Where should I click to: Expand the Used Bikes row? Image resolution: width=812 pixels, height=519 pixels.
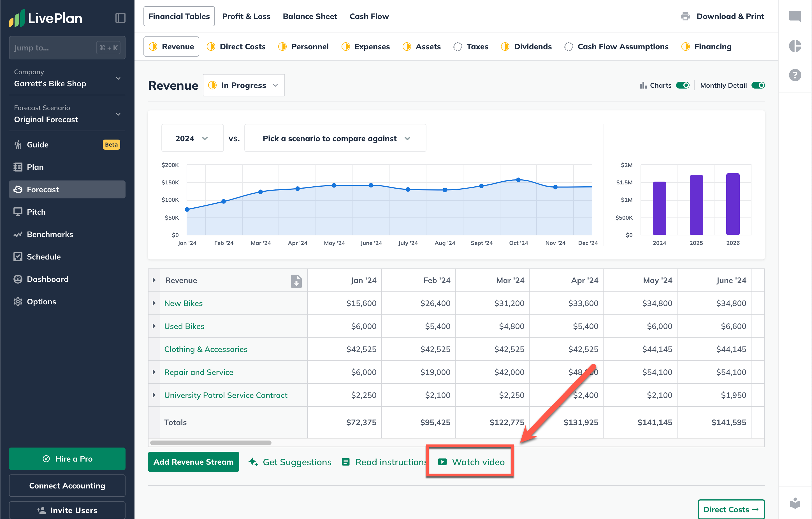tap(154, 326)
